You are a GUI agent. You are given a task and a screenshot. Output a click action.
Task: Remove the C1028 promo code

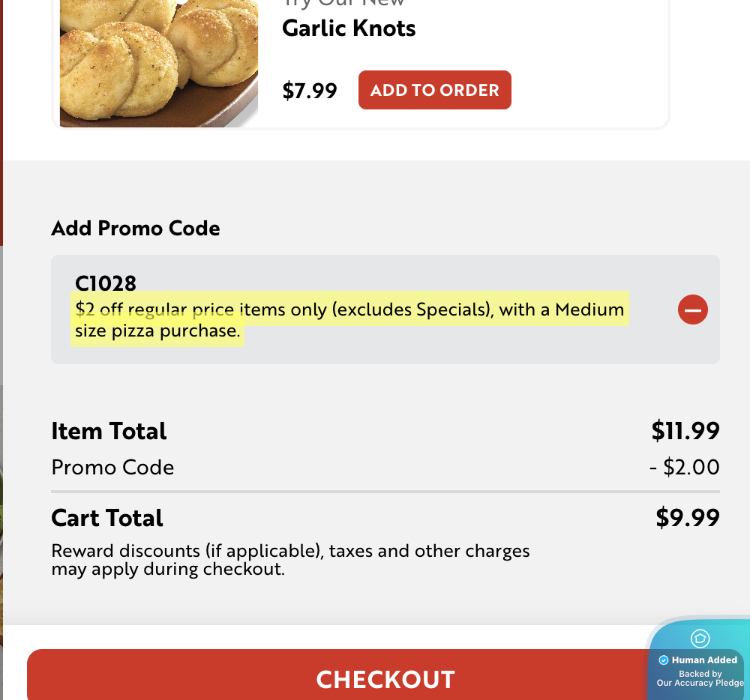pyautogui.click(x=692, y=310)
